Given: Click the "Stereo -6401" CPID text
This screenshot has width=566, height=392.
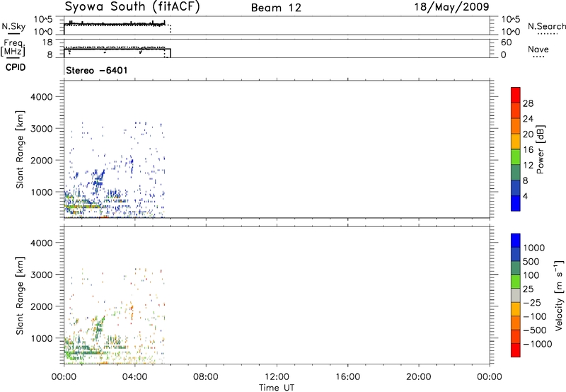Looking at the screenshot, I should pos(97,70).
